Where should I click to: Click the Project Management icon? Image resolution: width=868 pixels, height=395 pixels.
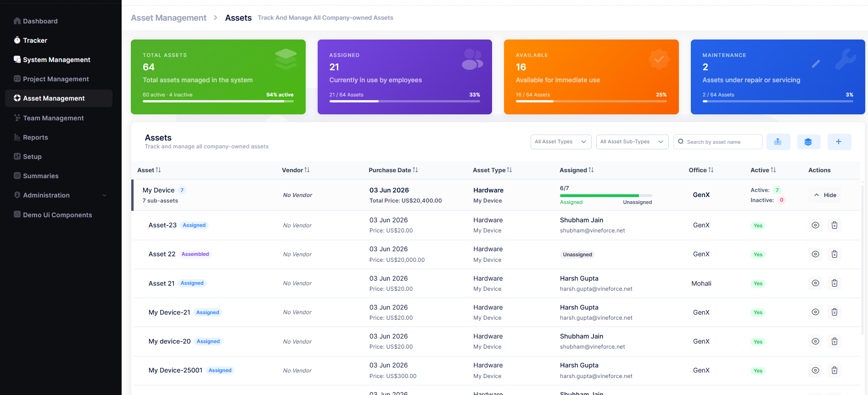(x=17, y=79)
